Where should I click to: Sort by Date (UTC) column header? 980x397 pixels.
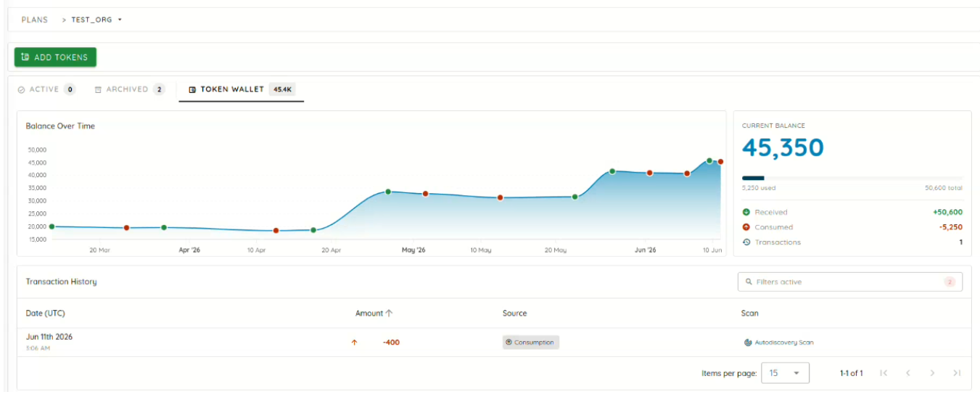coord(45,314)
